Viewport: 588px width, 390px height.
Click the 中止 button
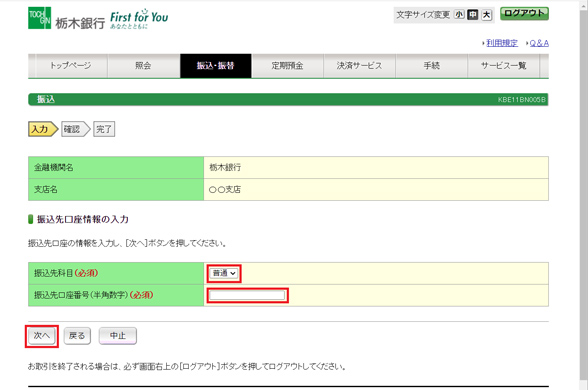coord(118,336)
